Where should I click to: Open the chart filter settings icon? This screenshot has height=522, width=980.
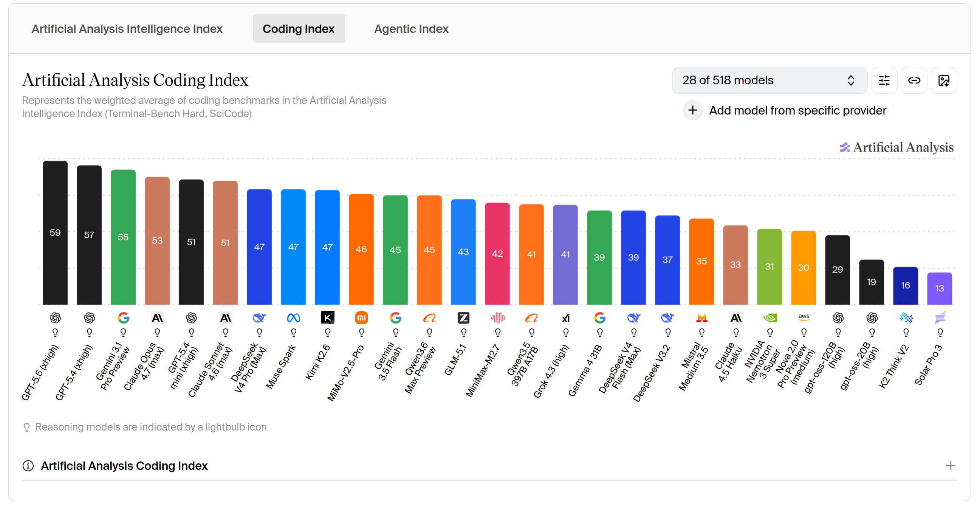pyautogui.click(x=884, y=80)
